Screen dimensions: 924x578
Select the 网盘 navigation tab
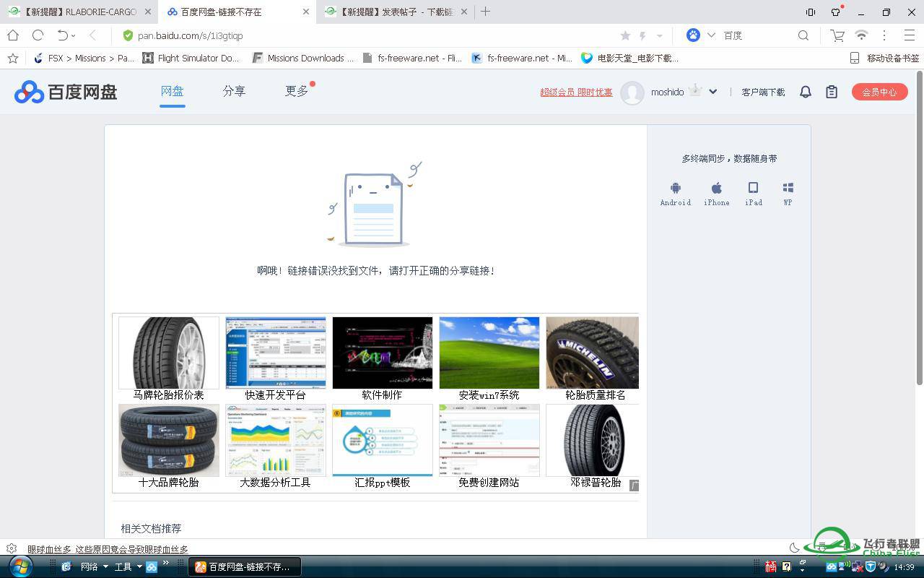click(x=172, y=91)
